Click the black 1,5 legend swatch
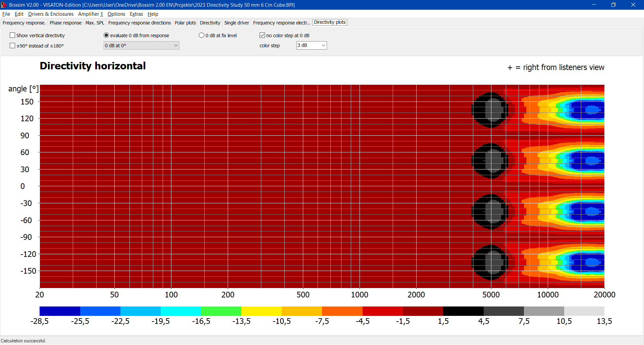 tap(463, 311)
